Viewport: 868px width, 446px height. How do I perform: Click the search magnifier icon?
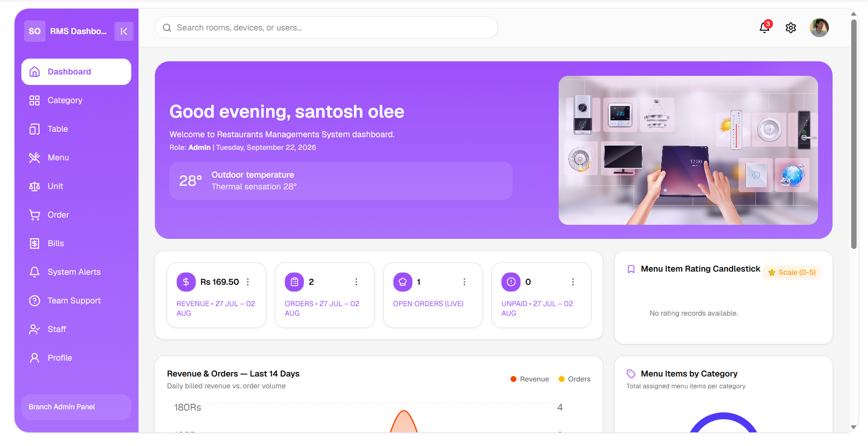click(x=167, y=28)
